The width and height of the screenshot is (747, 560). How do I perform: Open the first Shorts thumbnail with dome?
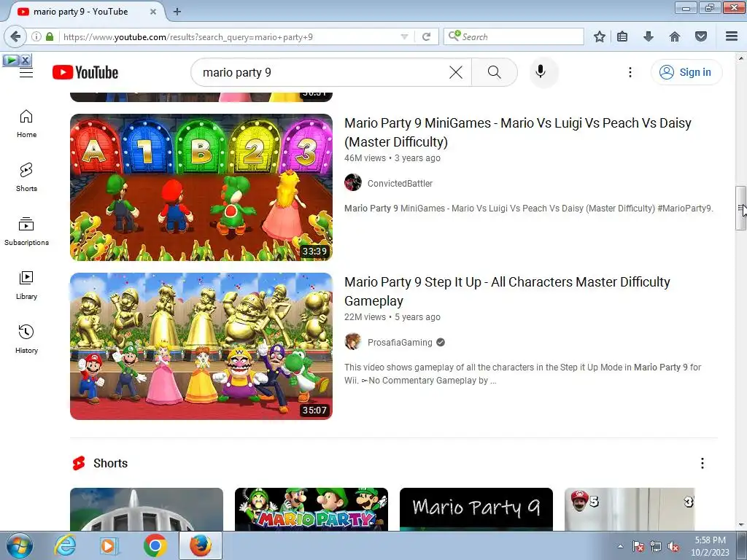(x=146, y=509)
